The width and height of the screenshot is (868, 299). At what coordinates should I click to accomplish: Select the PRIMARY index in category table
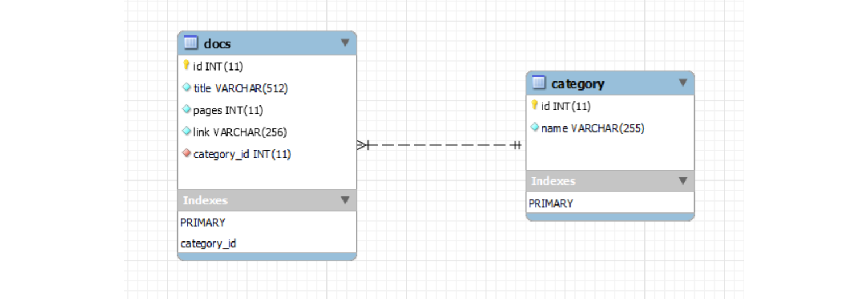click(551, 203)
